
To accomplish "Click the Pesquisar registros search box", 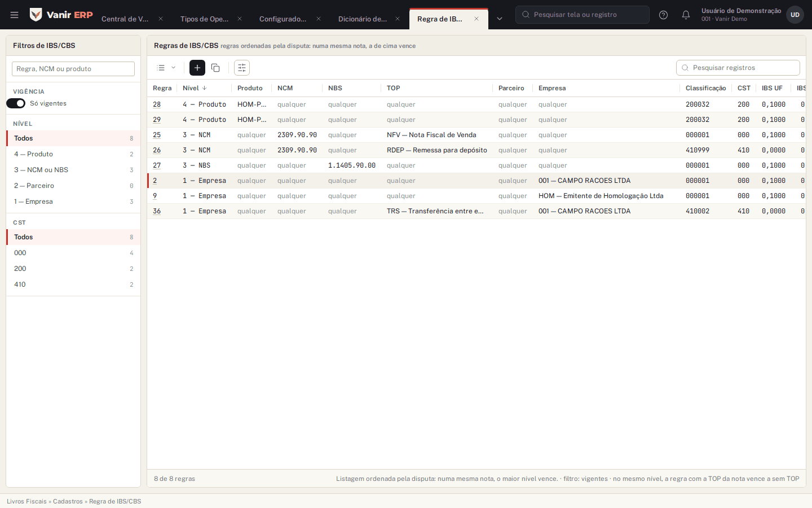I will click(x=738, y=68).
